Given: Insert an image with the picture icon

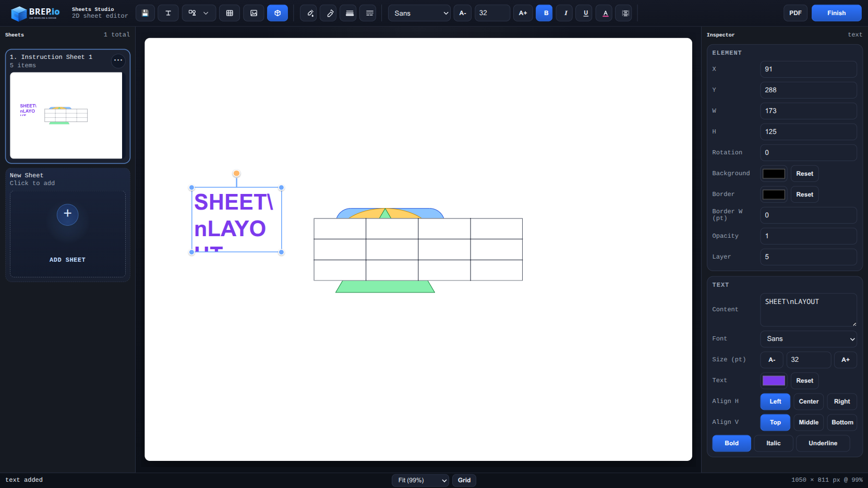Looking at the screenshot, I should [x=254, y=13].
